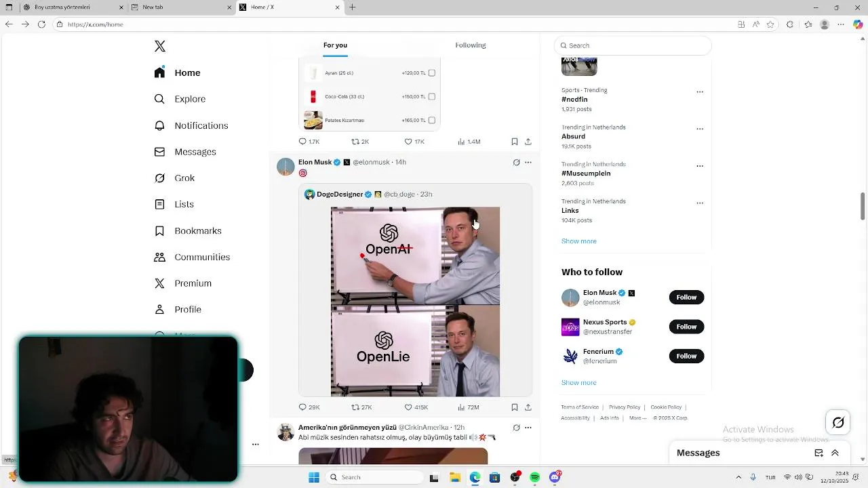Screen dimensions: 868x488
Task: Add this page to favorites
Action: pyautogui.click(x=770, y=24)
